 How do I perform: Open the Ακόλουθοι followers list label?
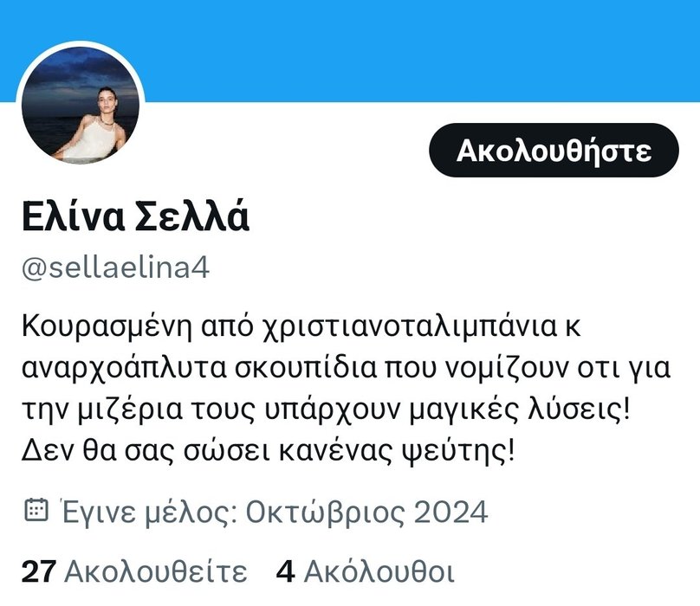coord(379,571)
